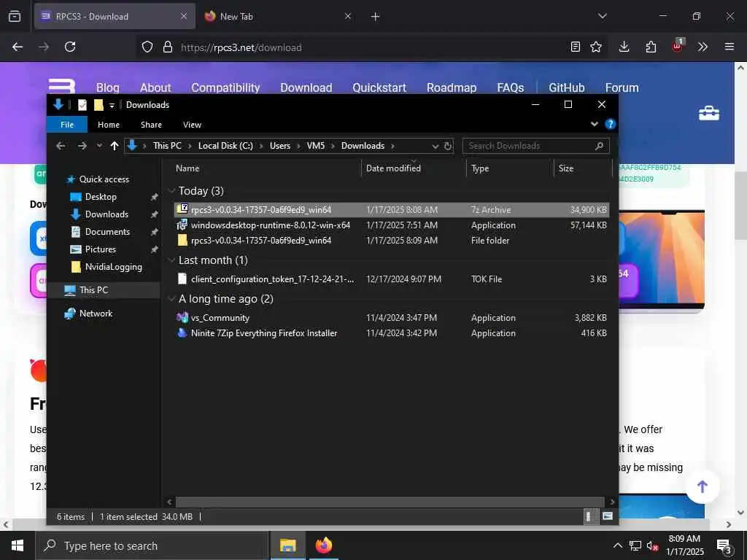
Task: Click the Explorer help question icon
Action: (611, 124)
